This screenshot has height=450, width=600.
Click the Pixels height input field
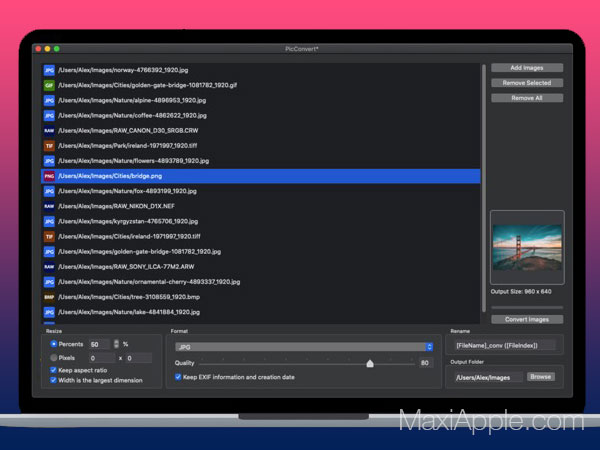coord(139,358)
